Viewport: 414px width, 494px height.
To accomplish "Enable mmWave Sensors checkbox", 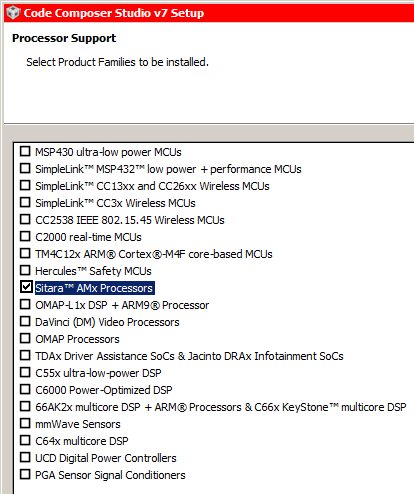I will (25, 423).
